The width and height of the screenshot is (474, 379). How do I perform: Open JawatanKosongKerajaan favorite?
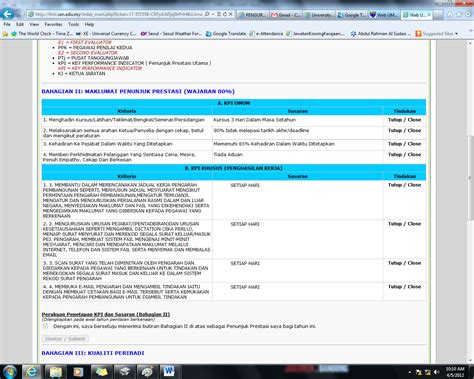point(315,34)
